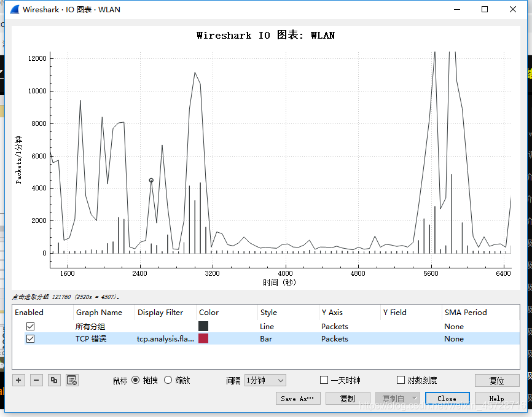Click the 时间 (秒) x-axis label
This screenshot has width=532, height=417.
pos(280,283)
